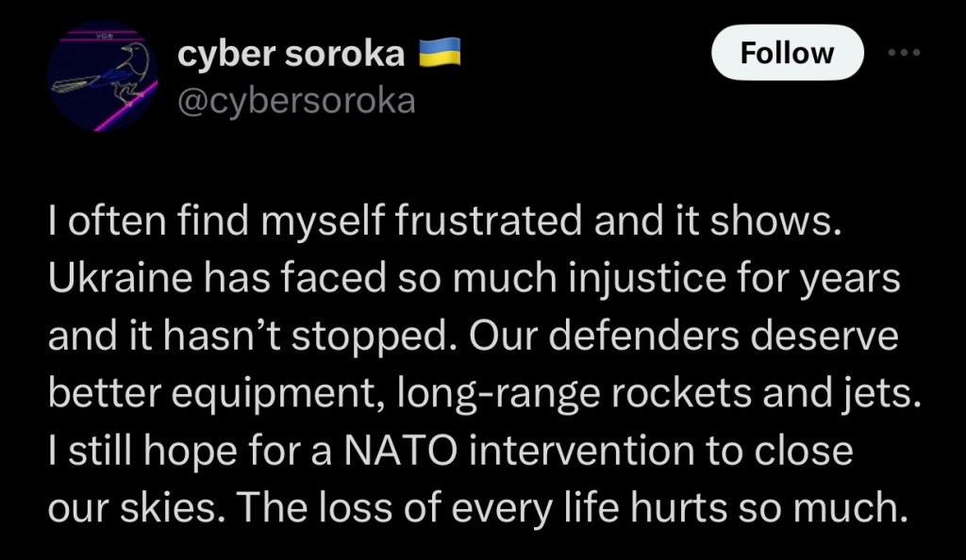The height and width of the screenshot is (560, 966).
Task: Visit the @cybersoroka handle link
Action: (x=296, y=99)
